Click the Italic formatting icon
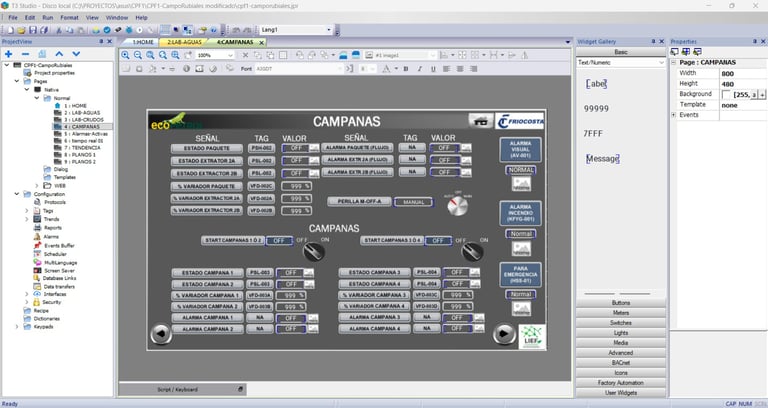Image resolution: width=768 pixels, height=408 pixels. [x=420, y=69]
